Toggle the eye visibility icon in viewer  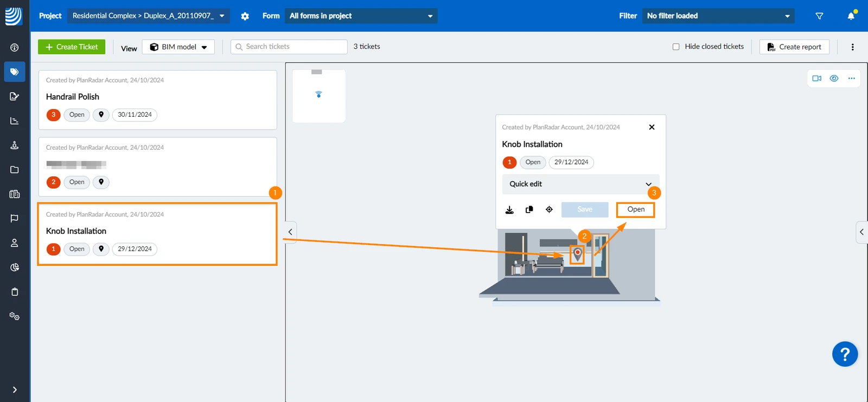pos(834,79)
